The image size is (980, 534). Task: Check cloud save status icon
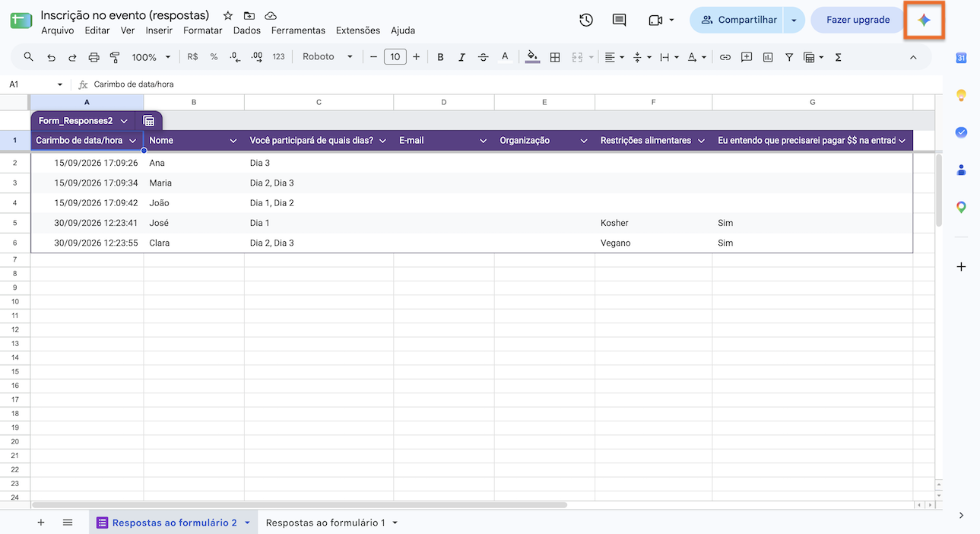click(x=271, y=16)
